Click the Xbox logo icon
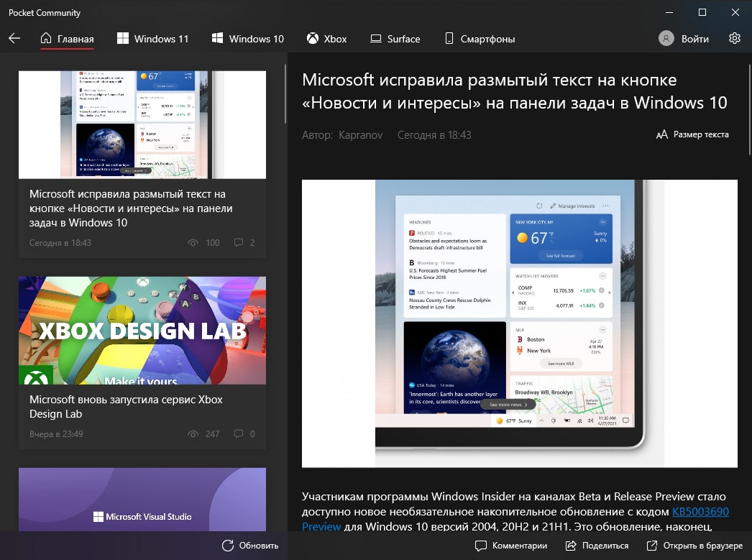 coord(313,38)
